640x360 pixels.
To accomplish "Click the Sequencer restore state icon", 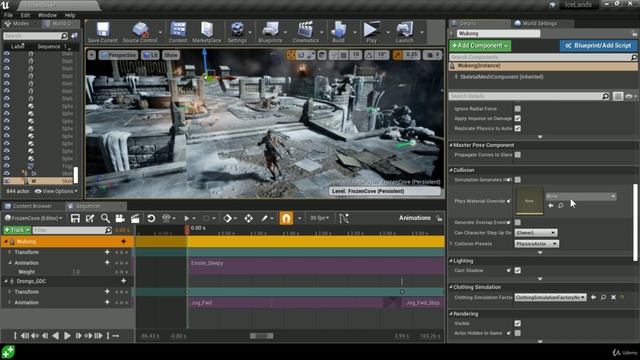I will tap(151, 218).
